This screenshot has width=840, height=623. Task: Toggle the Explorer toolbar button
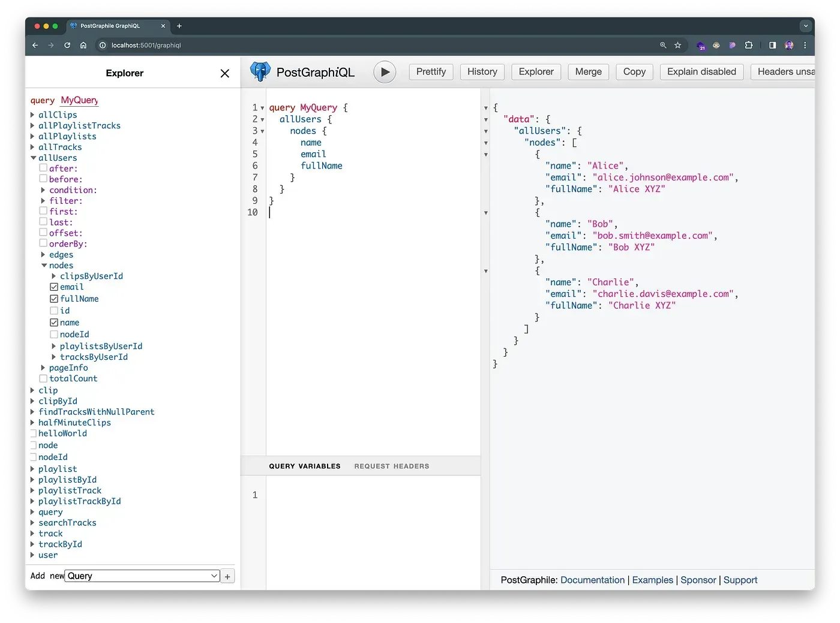click(536, 72)
